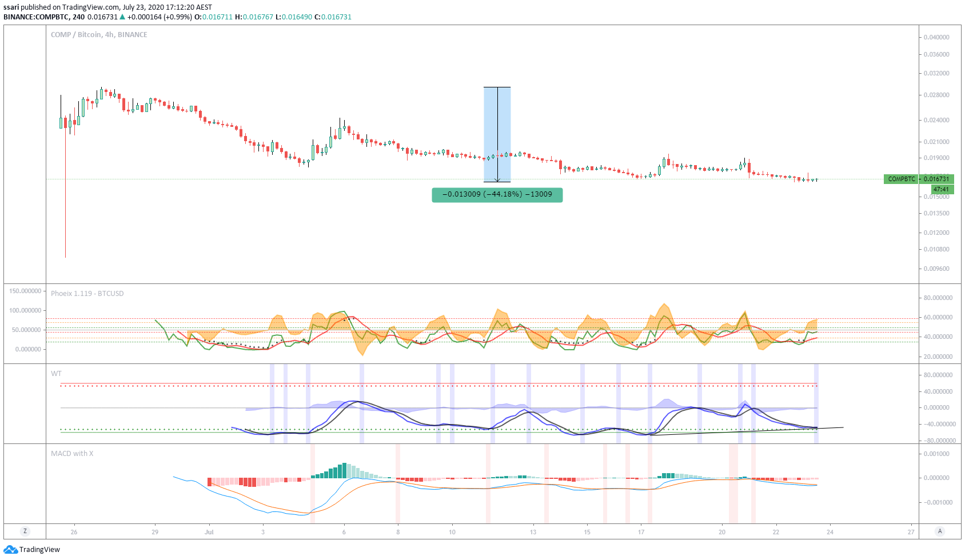
Task: Click the 0.001000 label on MACD axis
Action: coord(936,454)
